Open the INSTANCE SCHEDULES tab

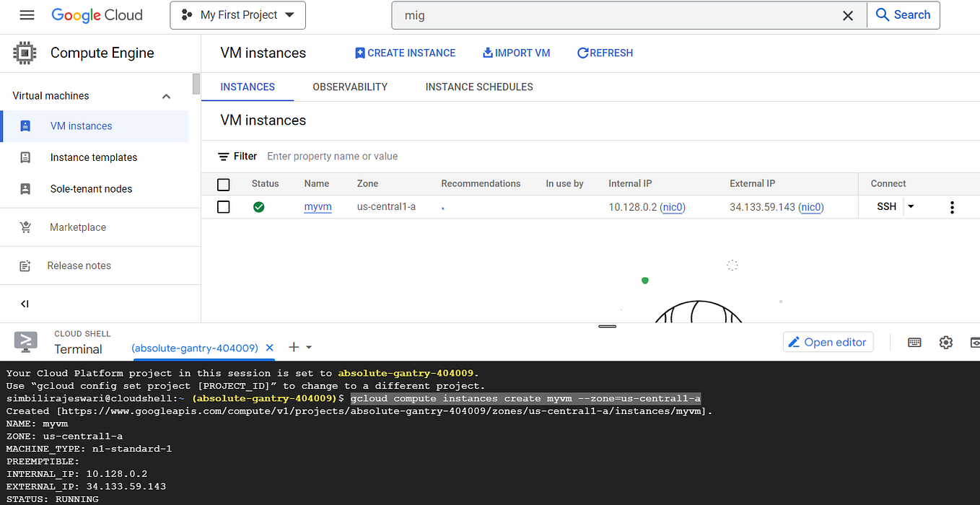[478, 87]
